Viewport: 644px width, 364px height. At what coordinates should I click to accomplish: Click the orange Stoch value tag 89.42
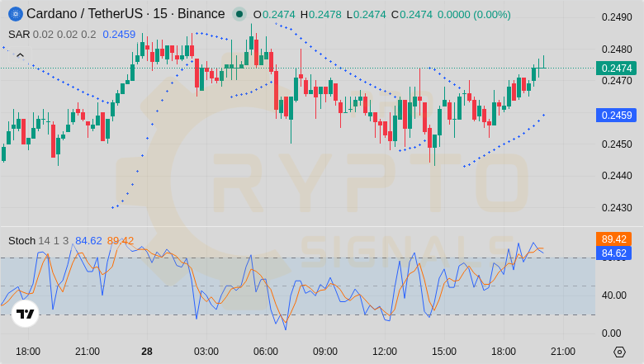pyautogui.click(x=613, y=239)
